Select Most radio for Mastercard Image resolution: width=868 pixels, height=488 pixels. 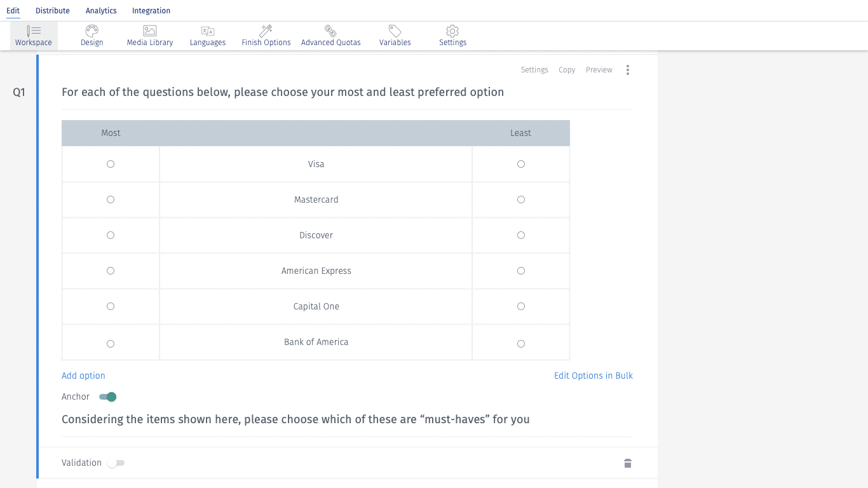pyautogui.click(x=111, y=200)
